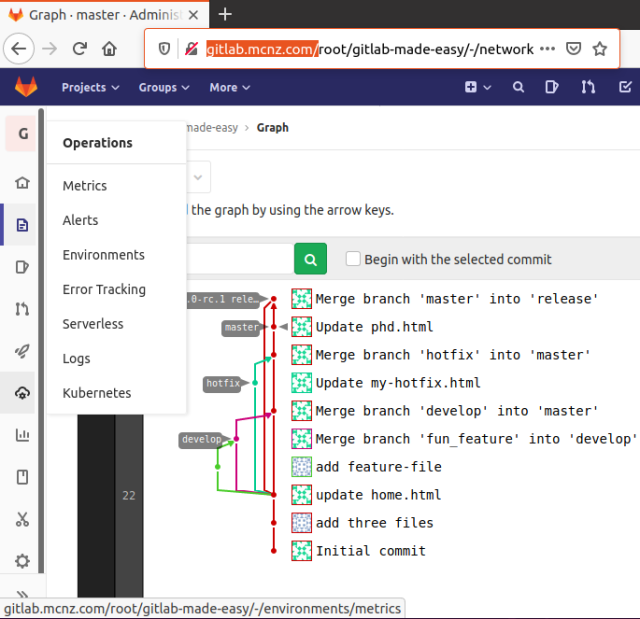Open the CI/CD rocket icon
Screen dimensions: 640x619
pyautogui.click(x=22, y=351)
